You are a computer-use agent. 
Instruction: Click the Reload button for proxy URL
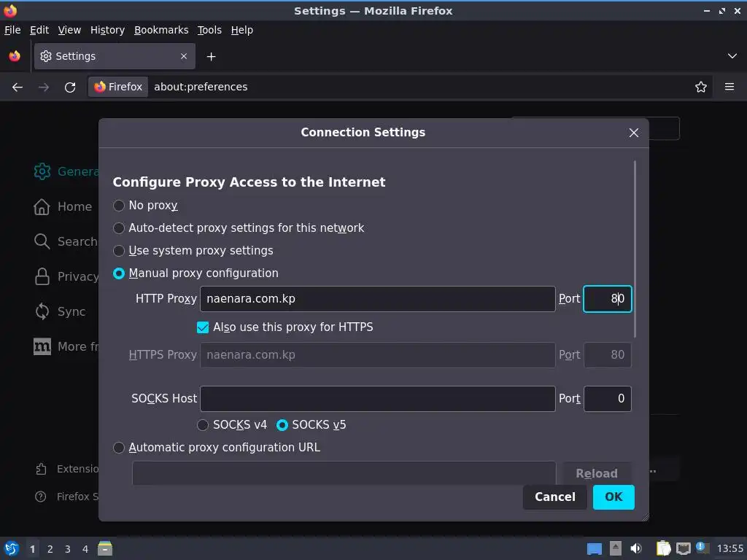[597, 473]
